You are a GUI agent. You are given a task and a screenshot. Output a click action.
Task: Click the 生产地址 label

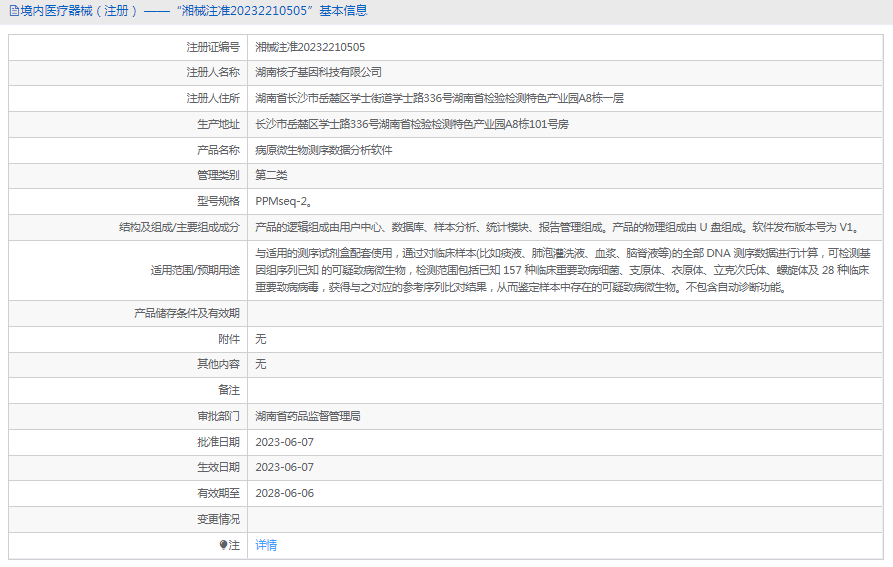218,124
